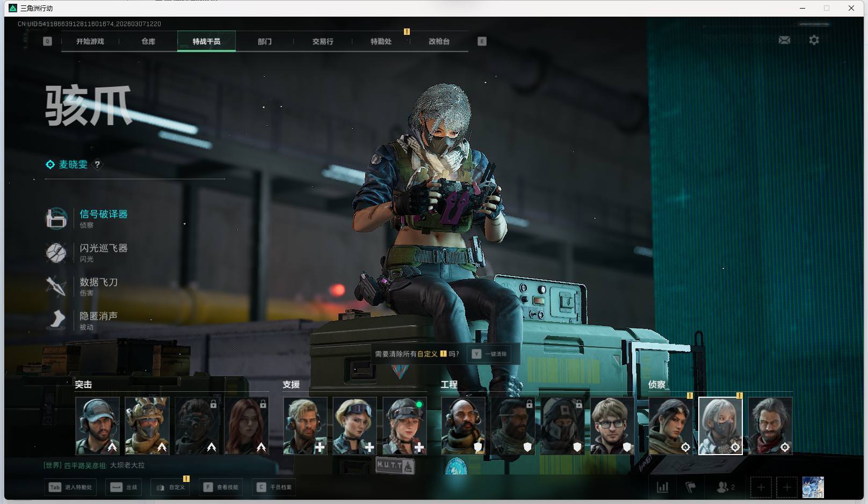Select the locked red-haired 突击 operator
The height and width of the screenshot is (504, 868).
(x=247, y=426)
